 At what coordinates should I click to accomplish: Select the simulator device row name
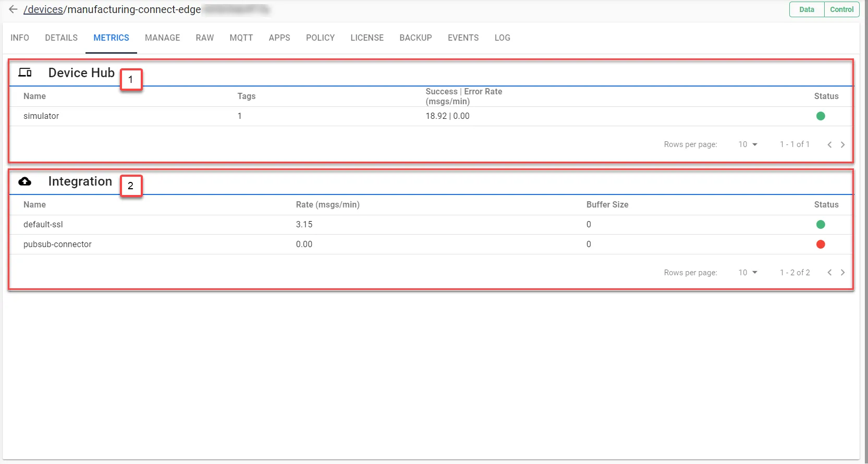pos(41,116)
